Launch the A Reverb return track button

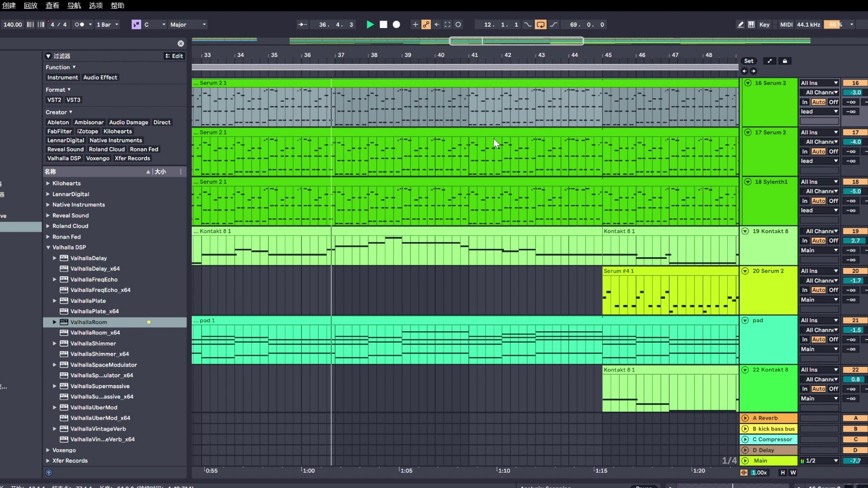745,418
